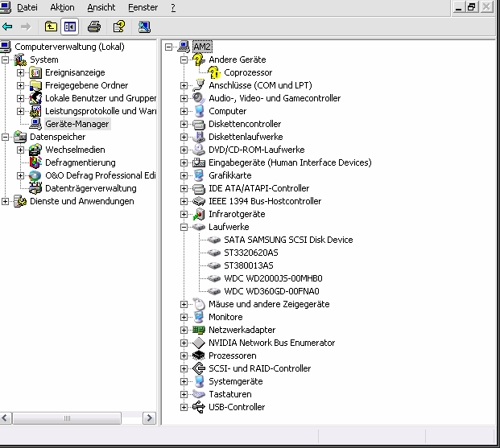Collapse the Datenspeicher node in left tree

(x=5, y=137)
